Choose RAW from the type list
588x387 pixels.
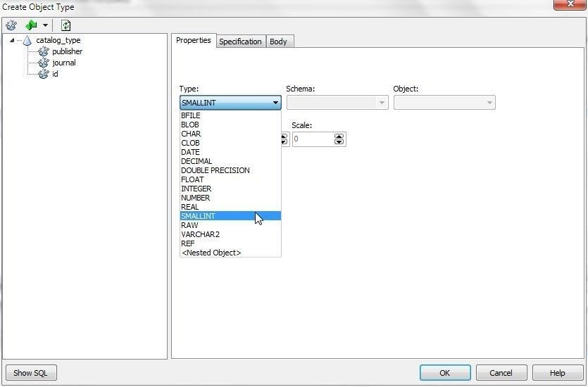(x=230, y=225)
